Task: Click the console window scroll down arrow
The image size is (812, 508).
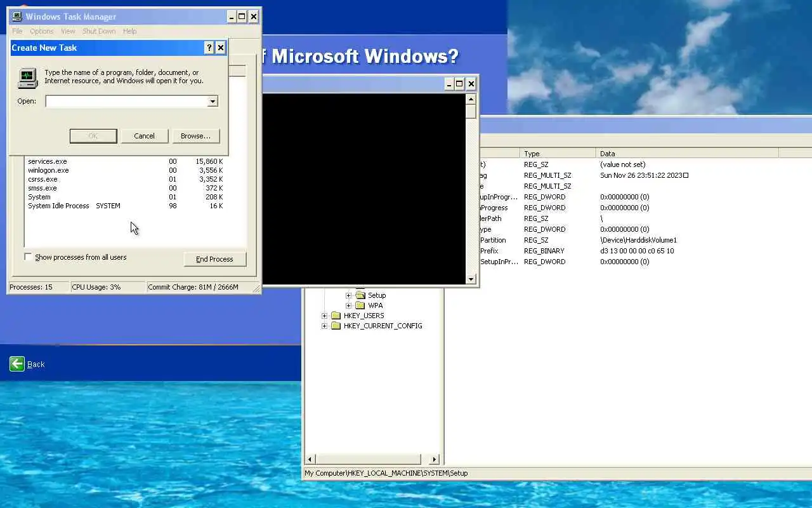Action: (471, 279)
